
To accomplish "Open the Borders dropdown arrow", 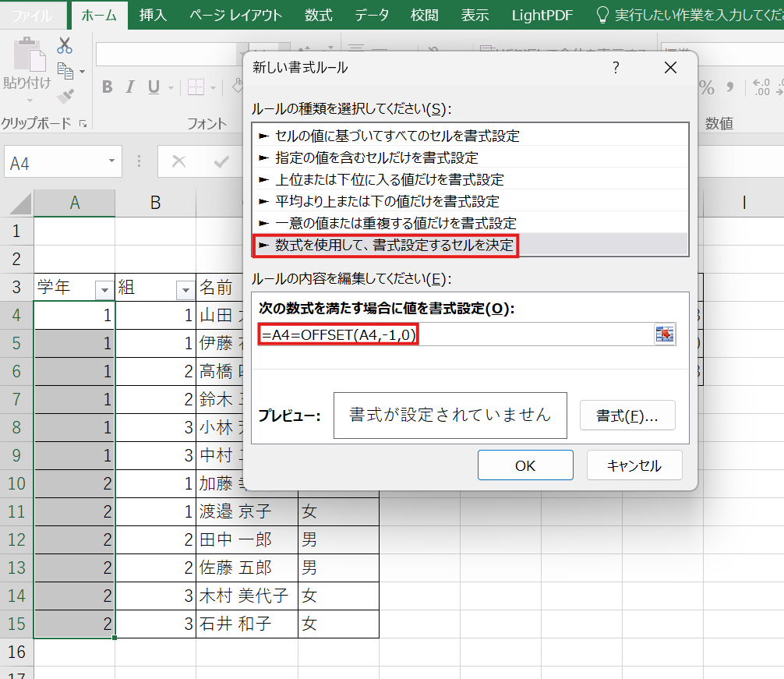I will (214, 88).
